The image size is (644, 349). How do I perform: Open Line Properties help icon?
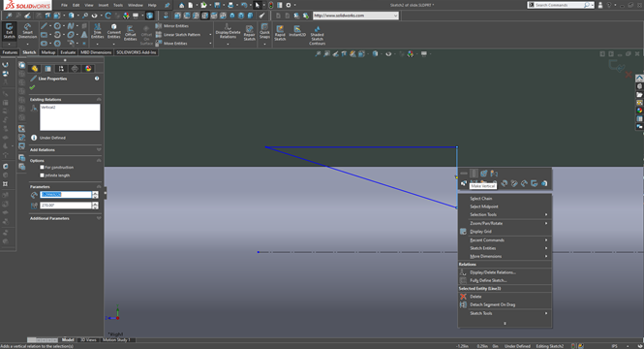[x=97, y=79]
